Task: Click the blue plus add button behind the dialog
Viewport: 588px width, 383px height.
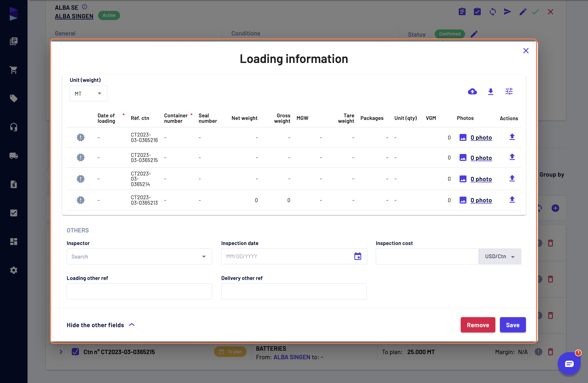Action: (555, 208)
